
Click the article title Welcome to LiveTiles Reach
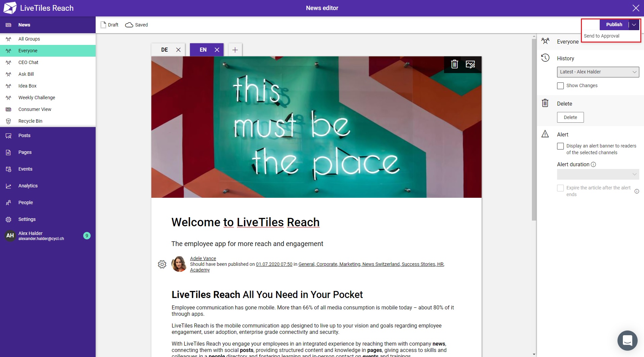[245, 222]
